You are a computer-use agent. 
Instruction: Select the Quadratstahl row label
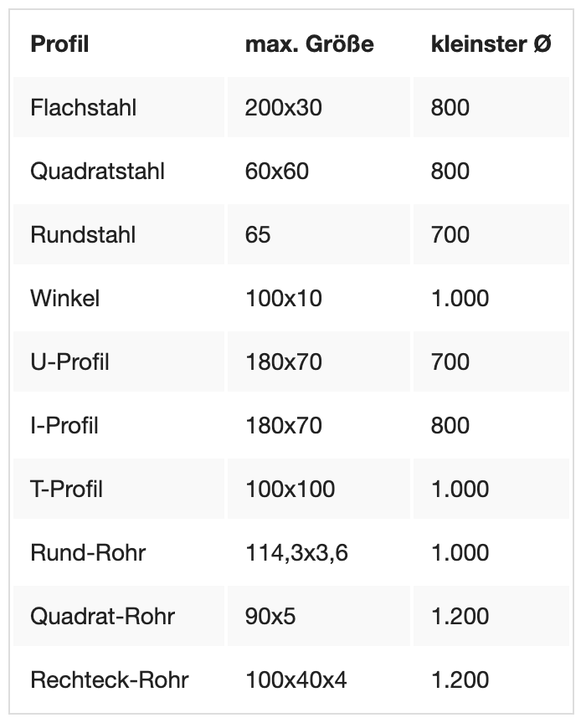pos(97,172)
